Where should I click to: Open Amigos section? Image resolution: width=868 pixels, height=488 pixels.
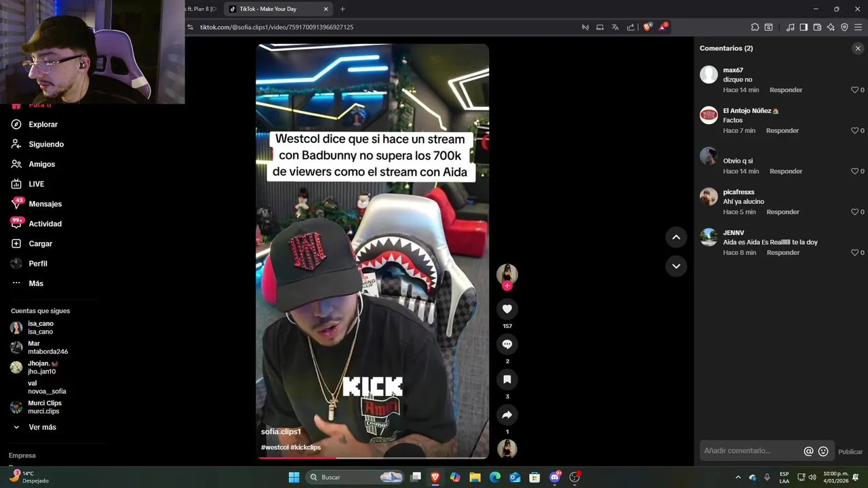pos(33,164)
